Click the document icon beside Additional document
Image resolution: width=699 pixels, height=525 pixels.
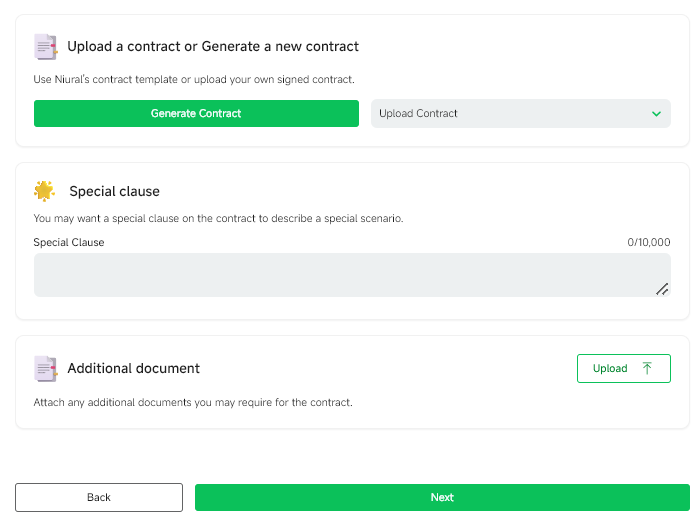pos(45,369)
